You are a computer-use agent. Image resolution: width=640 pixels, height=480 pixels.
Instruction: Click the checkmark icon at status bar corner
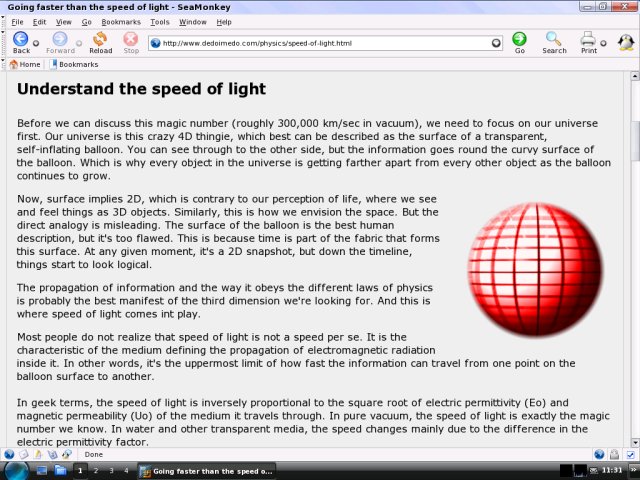(x=630, y=454)
